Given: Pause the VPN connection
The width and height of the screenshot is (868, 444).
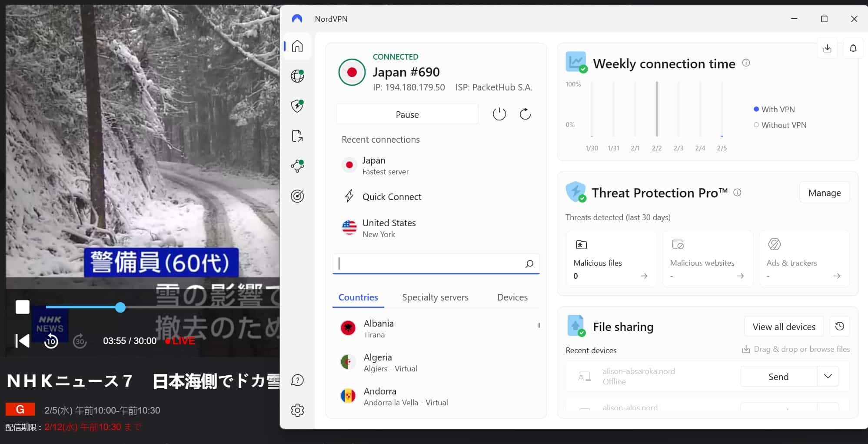Looking at the screenshot, I should 407,114.
